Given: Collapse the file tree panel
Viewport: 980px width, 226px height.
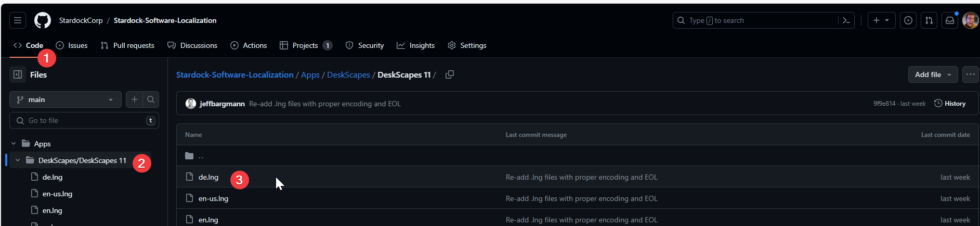Looking at the screenshot, I should point(18,74).
